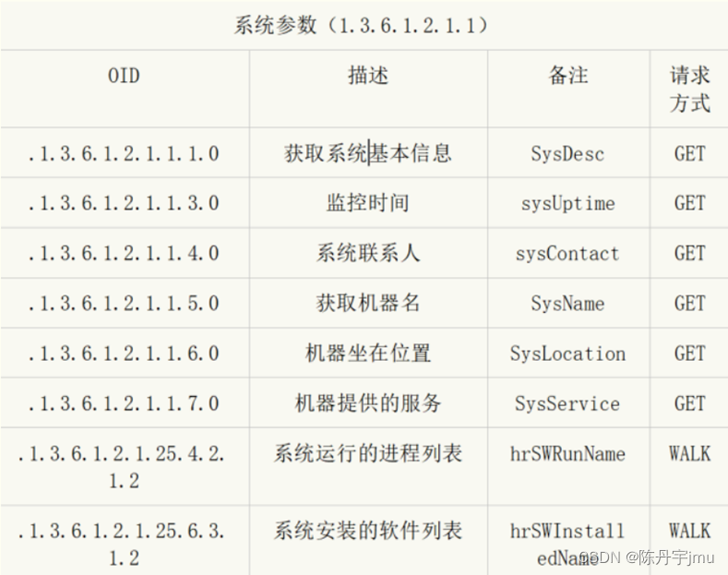Click OID cell .1.3.6.1.2.1.1.1.0

coord(124,154)
